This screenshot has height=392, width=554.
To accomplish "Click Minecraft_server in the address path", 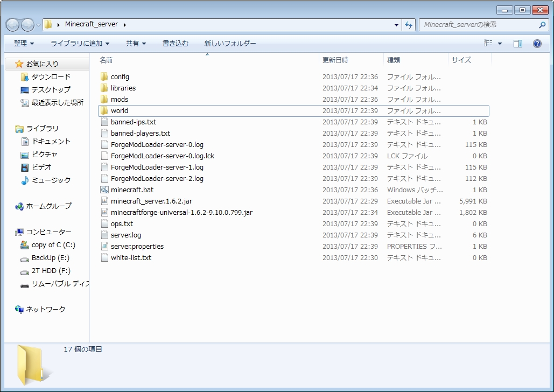I will tap(92, 24).
